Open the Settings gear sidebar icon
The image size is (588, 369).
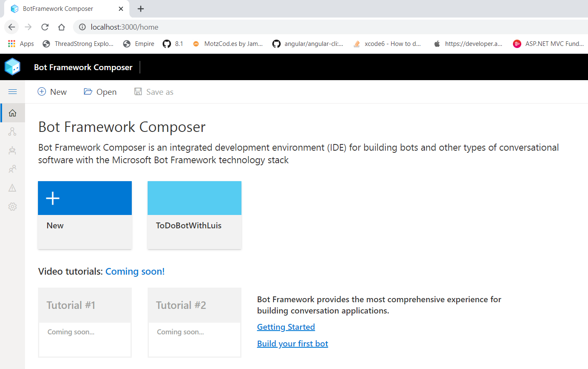click(x=13, y=207)
